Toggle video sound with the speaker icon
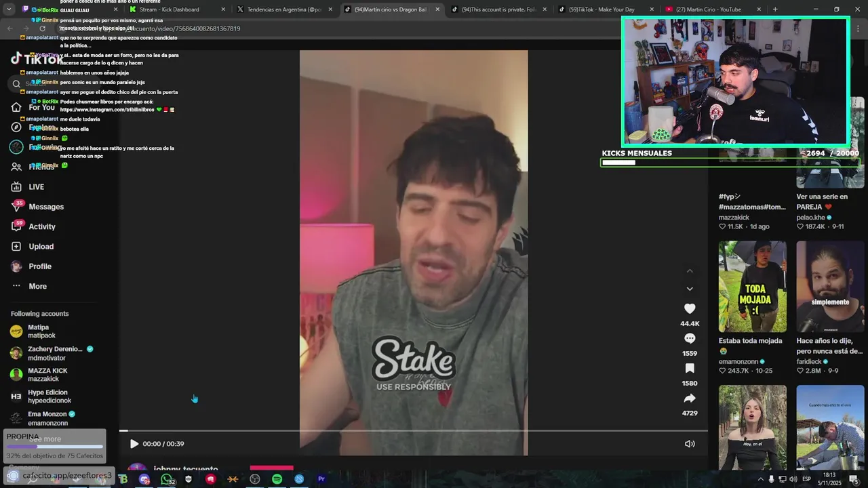 [x=690, y=444]
